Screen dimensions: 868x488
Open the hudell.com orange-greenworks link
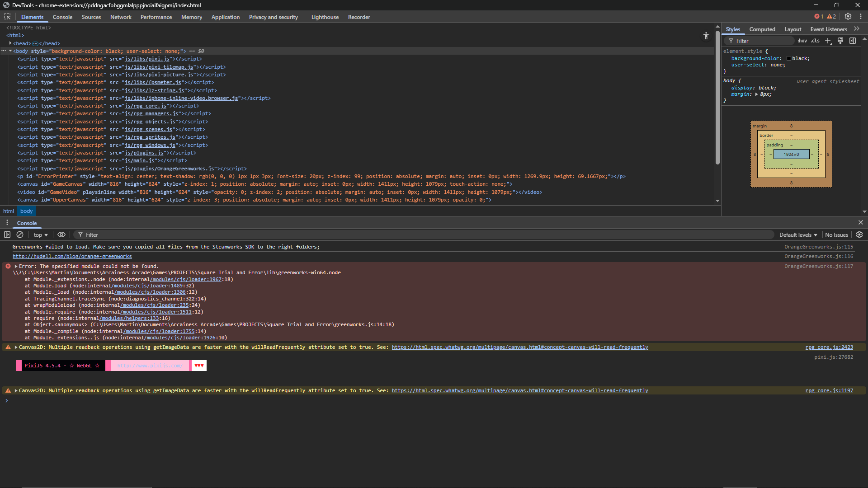[x=72, y=257]
